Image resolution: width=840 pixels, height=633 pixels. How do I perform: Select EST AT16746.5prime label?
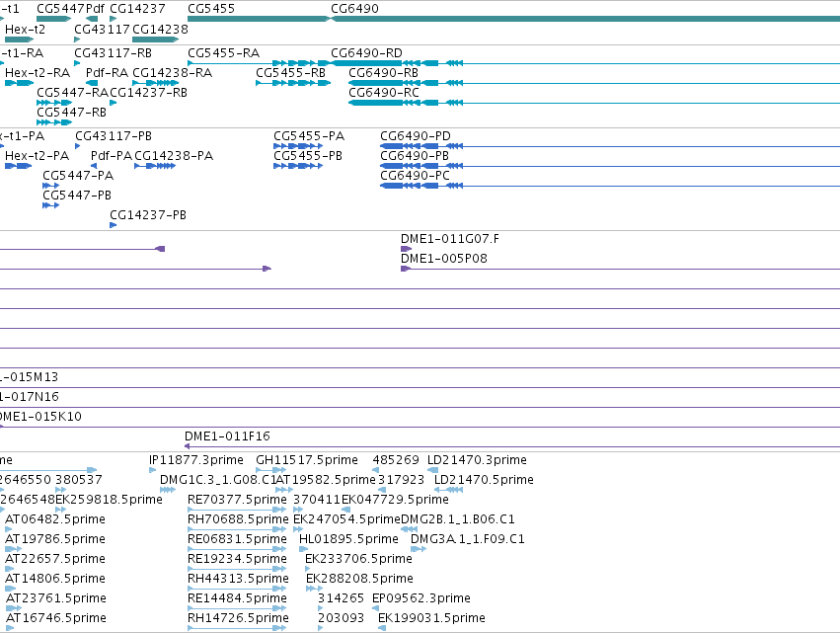coord(56,618)
